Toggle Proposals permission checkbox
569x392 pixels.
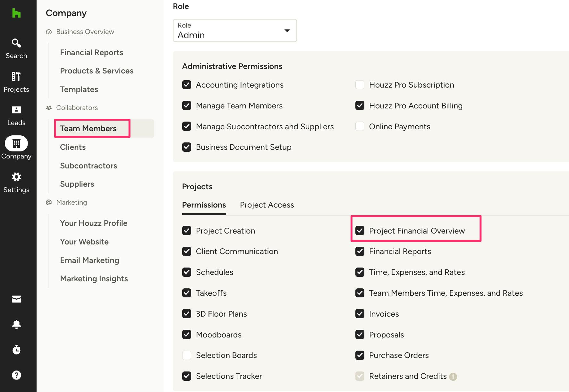point(360,335)
